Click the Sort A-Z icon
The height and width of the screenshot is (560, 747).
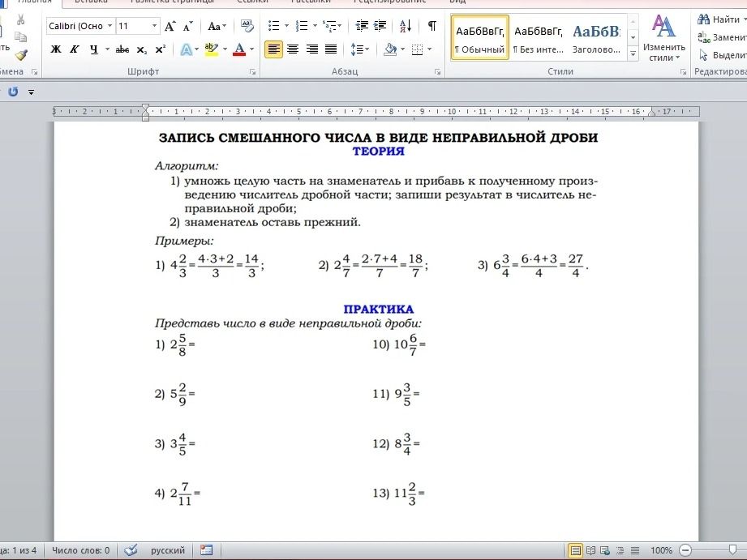(406, 26)
